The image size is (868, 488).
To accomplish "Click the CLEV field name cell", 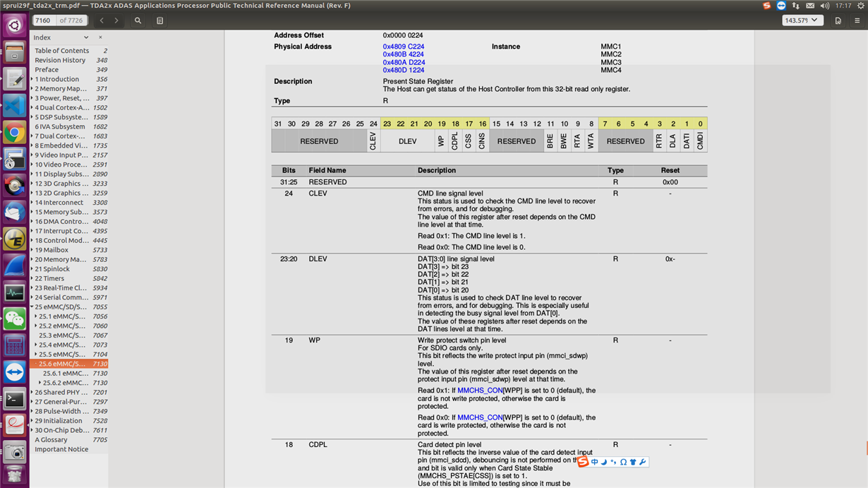I will click(318, 194).
